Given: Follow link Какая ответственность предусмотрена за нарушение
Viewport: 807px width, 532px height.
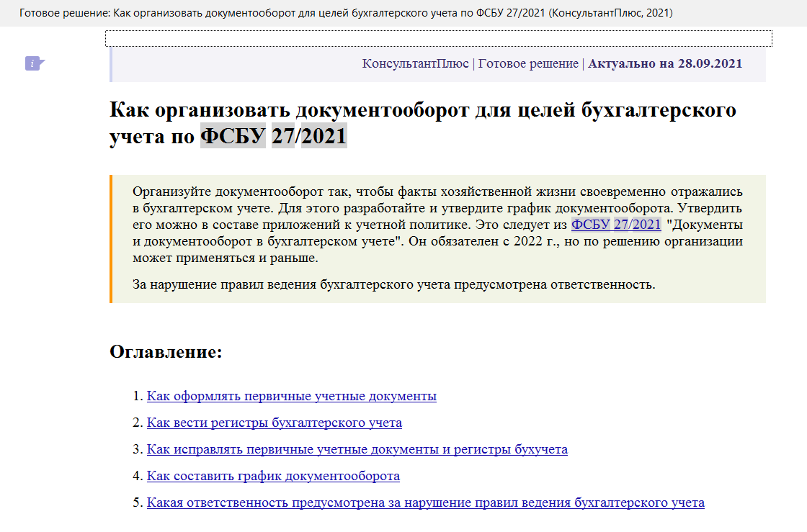Looking at the screenshot, I should [x=426, y=502].
